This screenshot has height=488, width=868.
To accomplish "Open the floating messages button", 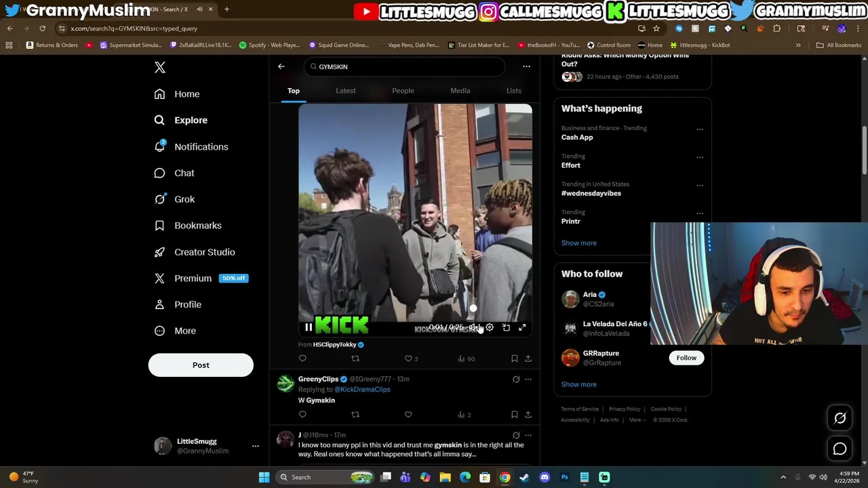I will click(x=840, y=449).
